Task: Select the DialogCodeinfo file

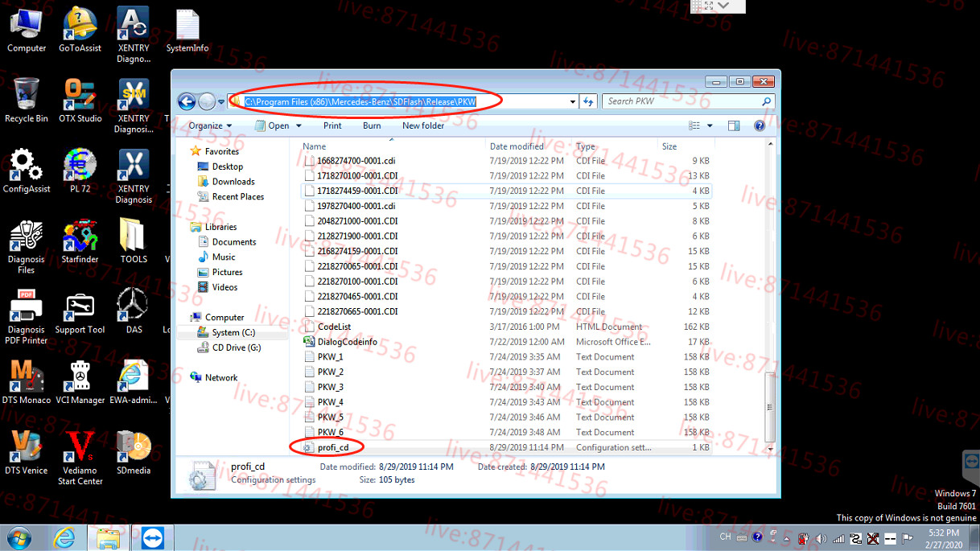Action: pyautogui.click(x=347, y=342)
